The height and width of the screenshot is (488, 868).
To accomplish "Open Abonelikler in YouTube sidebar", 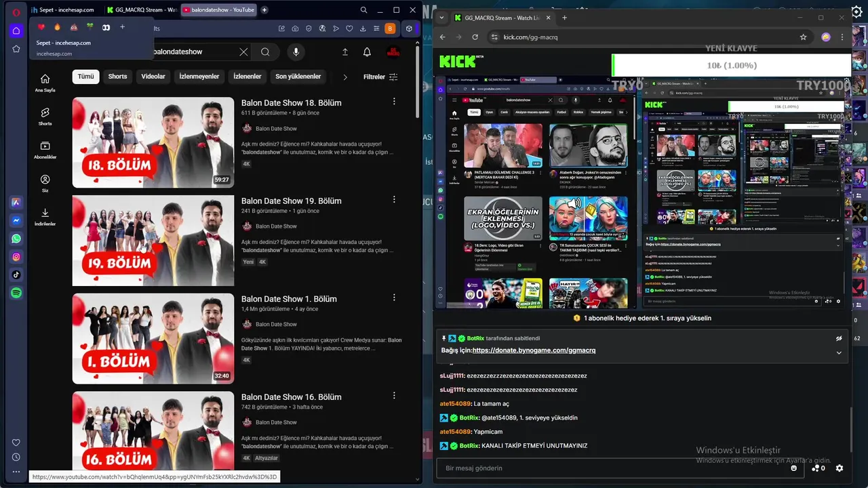I will point(45,150).
